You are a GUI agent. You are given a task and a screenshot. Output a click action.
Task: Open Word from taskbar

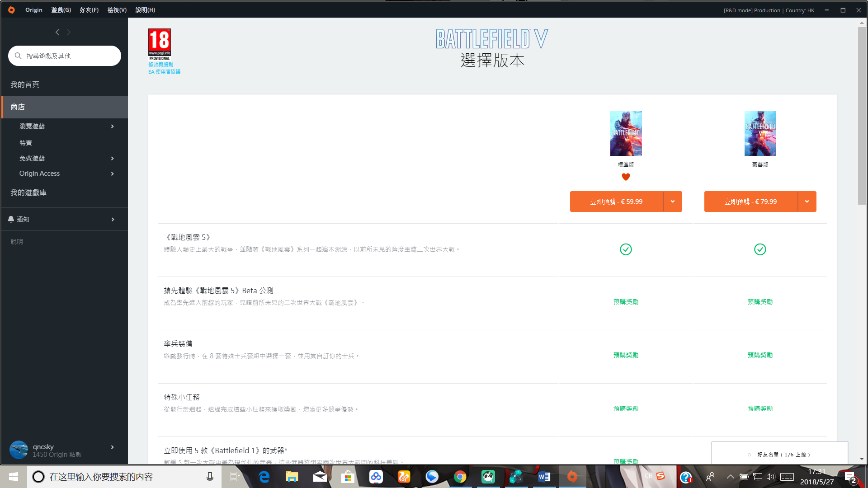(x=544, y=477)
